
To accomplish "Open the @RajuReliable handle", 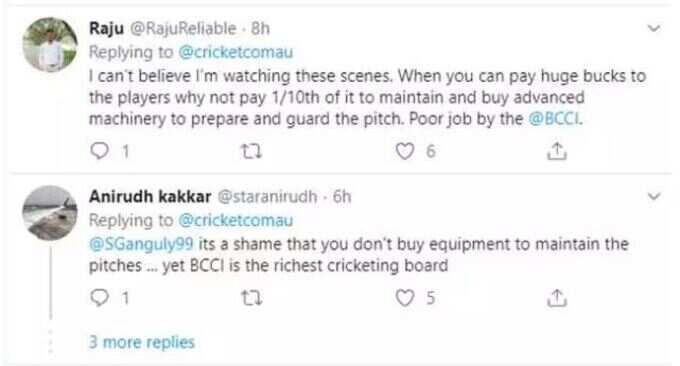I will point(183,29).
